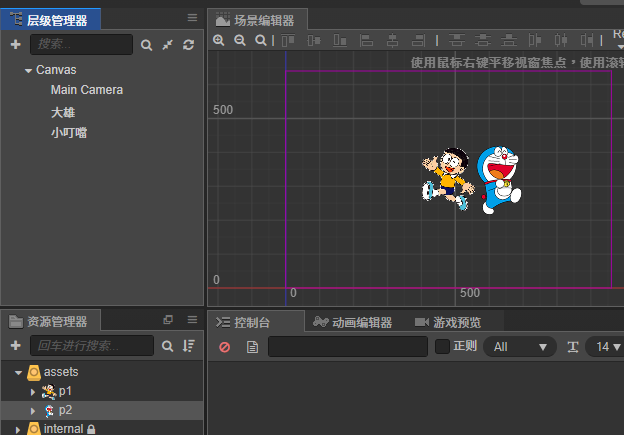
Task: Open the 层级管理器 panel hamburger menu
Action: 192,18
